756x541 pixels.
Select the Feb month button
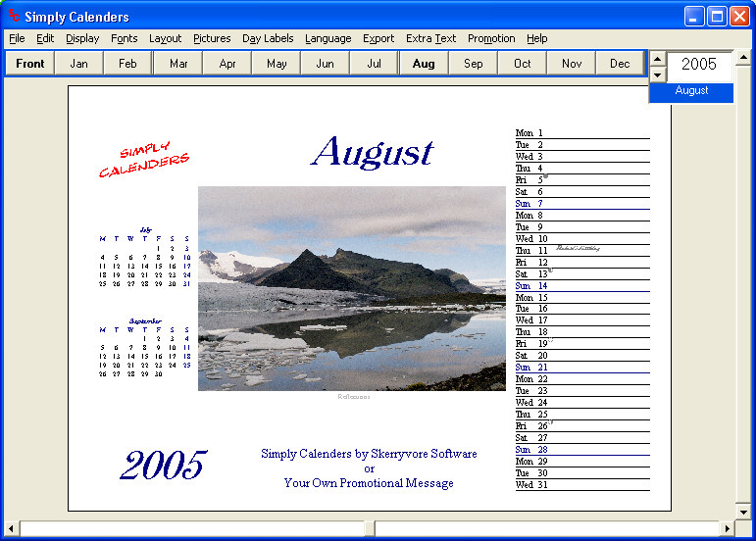click(x=127, y=64)
